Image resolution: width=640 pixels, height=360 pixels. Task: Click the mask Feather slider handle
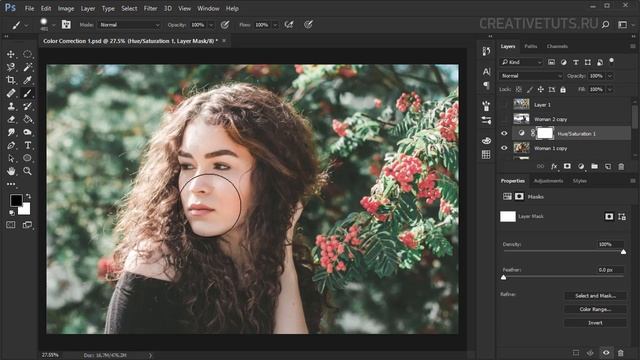coord(503,278)
